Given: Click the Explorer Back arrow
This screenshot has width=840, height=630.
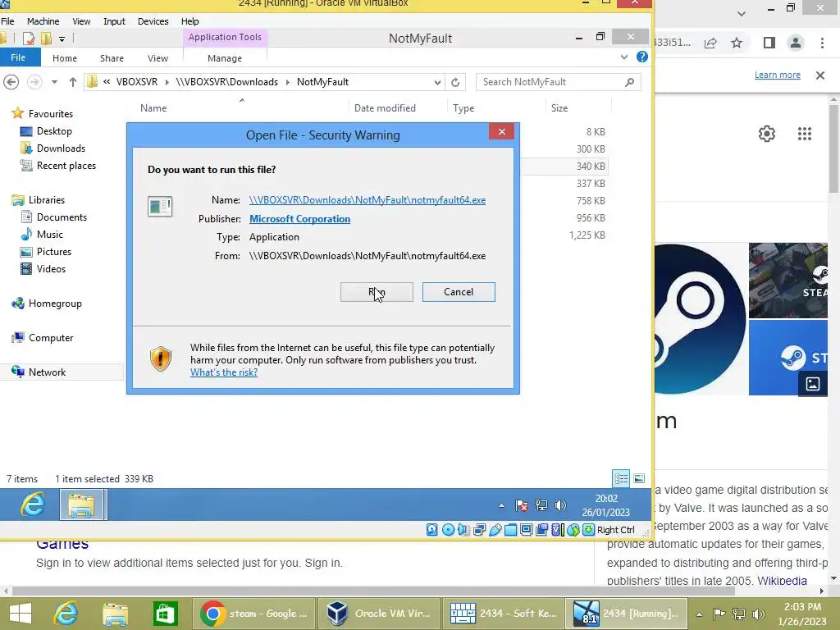Looking at the screenshot, I should pyautogui.click(x=11, y=82).
